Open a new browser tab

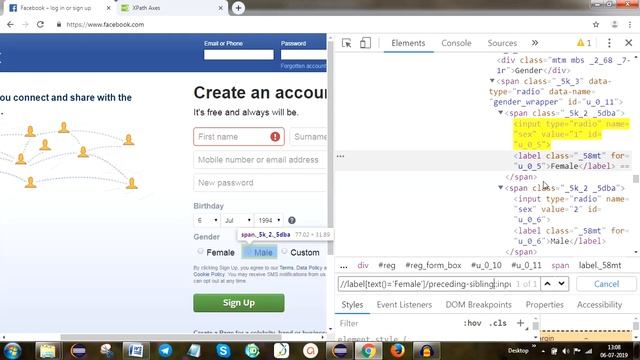(238, 8)
